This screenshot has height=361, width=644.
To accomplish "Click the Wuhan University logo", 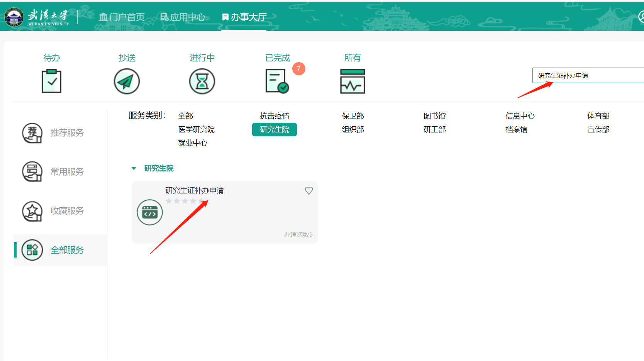I will [x=37, y=17].
